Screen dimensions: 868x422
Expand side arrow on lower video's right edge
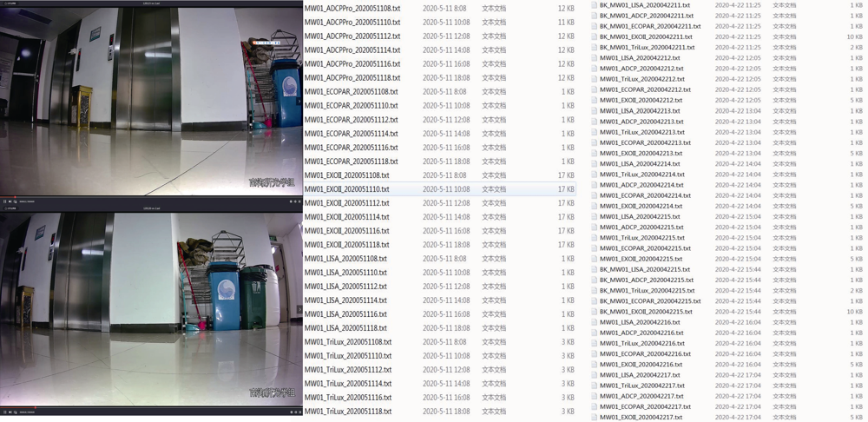[x=299, y=309]
